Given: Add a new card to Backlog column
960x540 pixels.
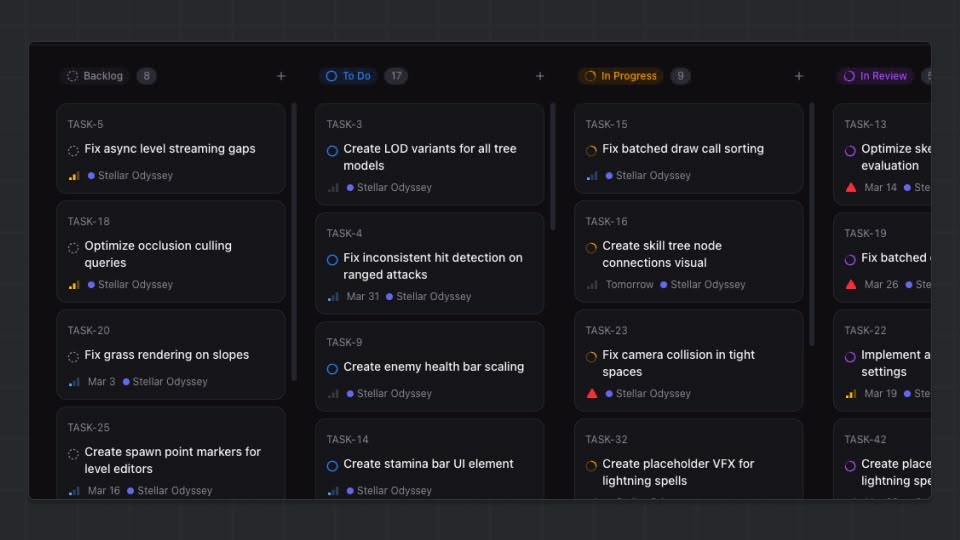Looking at the screenshot, I should pos(281,76).
